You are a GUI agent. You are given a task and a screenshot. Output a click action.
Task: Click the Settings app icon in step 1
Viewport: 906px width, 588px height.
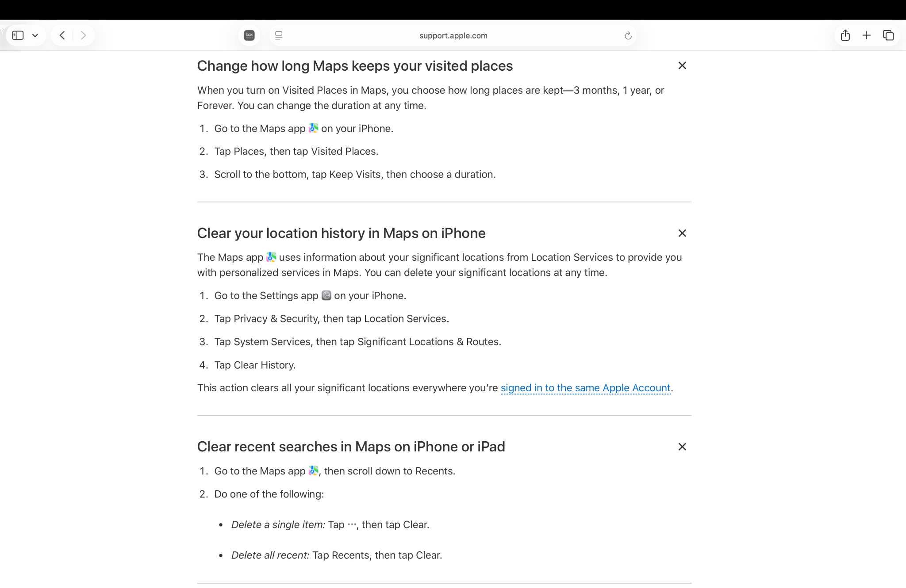pos(326,295)
